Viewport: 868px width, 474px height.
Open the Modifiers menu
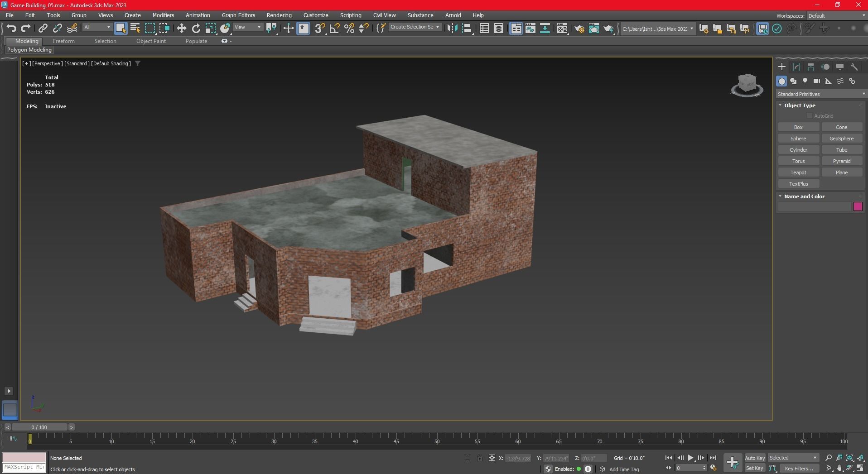point(163,15)
